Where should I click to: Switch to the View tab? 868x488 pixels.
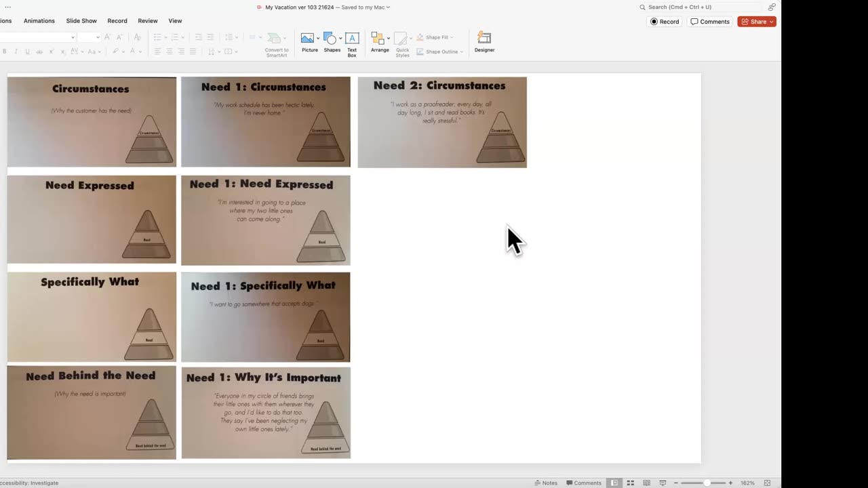point(175,21)
